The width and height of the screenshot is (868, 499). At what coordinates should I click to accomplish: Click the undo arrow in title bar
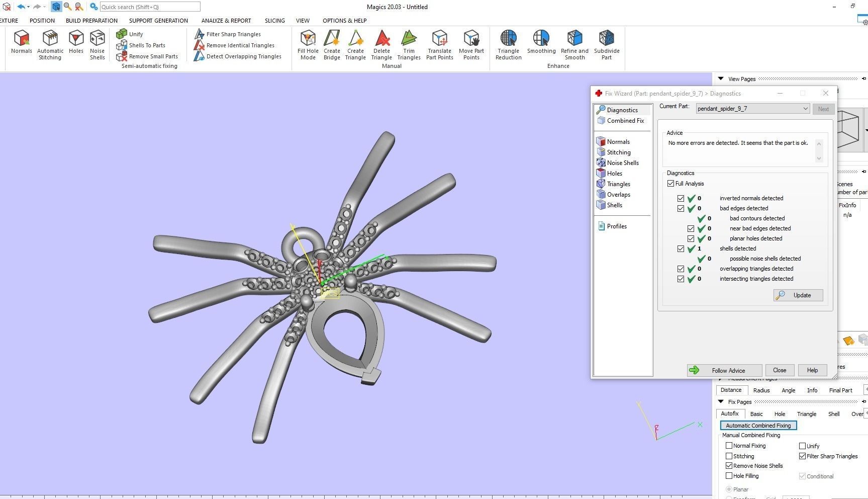point(21,7)
